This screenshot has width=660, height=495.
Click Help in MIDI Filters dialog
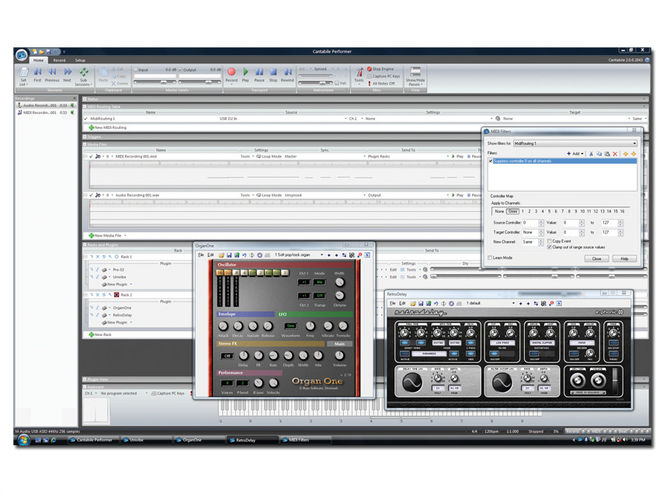625,258
